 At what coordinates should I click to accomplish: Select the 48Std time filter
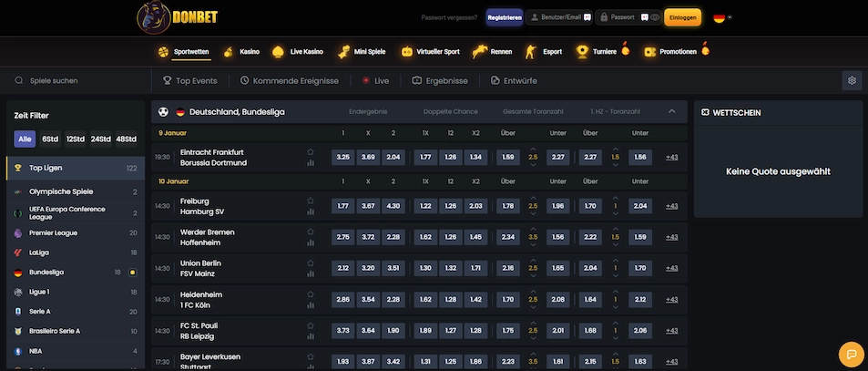(x=127, y=139)
